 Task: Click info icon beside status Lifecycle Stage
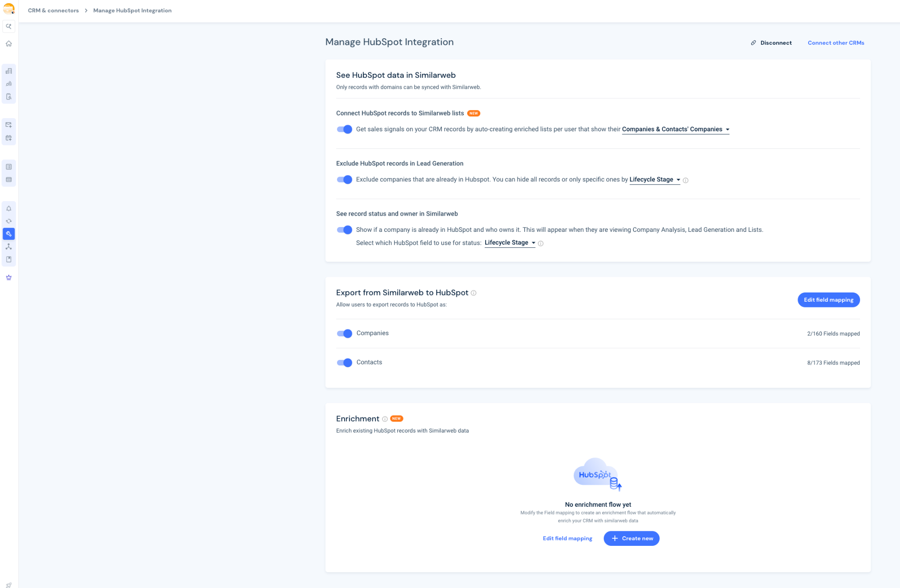coord(541,243)
